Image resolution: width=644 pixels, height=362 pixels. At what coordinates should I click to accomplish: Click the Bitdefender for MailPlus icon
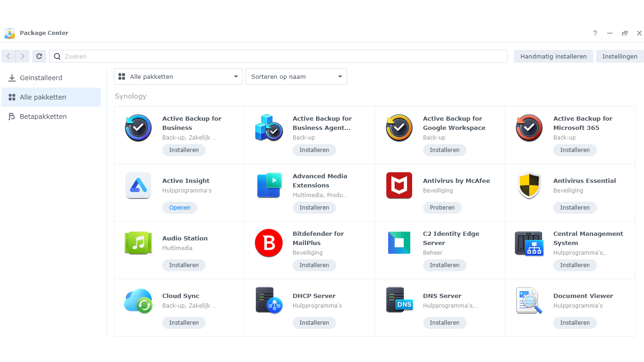coord(269,243)
